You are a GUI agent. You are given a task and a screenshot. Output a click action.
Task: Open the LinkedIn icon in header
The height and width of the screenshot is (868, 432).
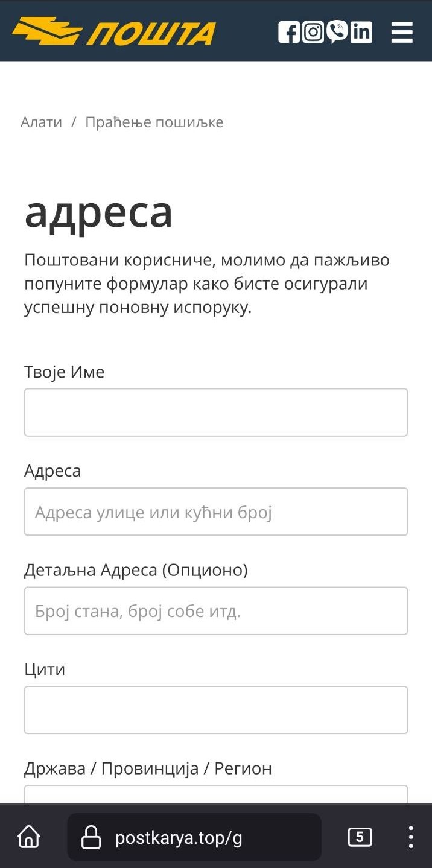tap(361, 31)
